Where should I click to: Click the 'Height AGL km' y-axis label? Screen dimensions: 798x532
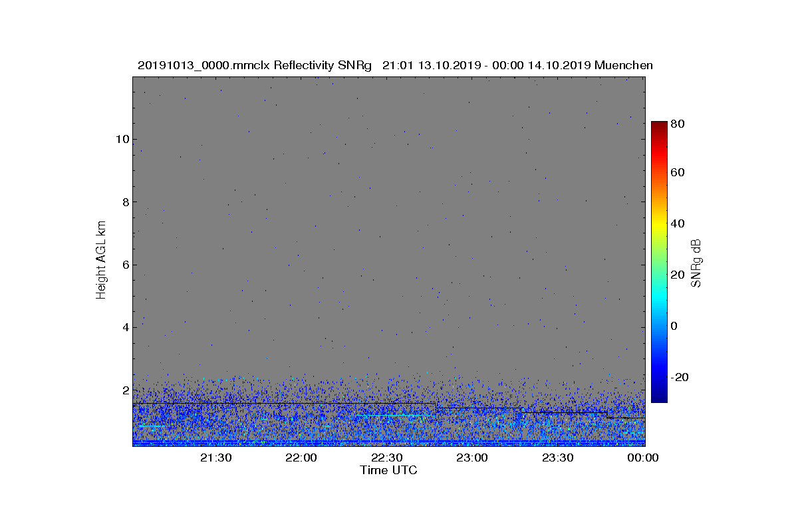pos(101,260)
